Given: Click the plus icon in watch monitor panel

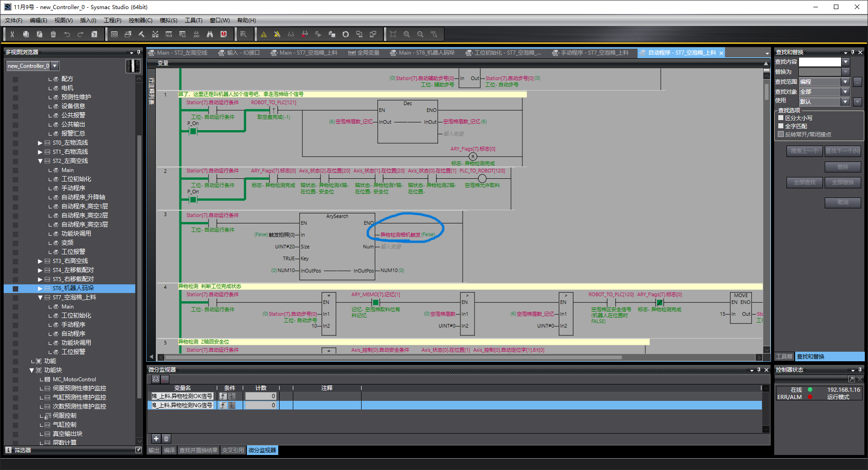Looking at the screenshot, I should tap(156, 439).
